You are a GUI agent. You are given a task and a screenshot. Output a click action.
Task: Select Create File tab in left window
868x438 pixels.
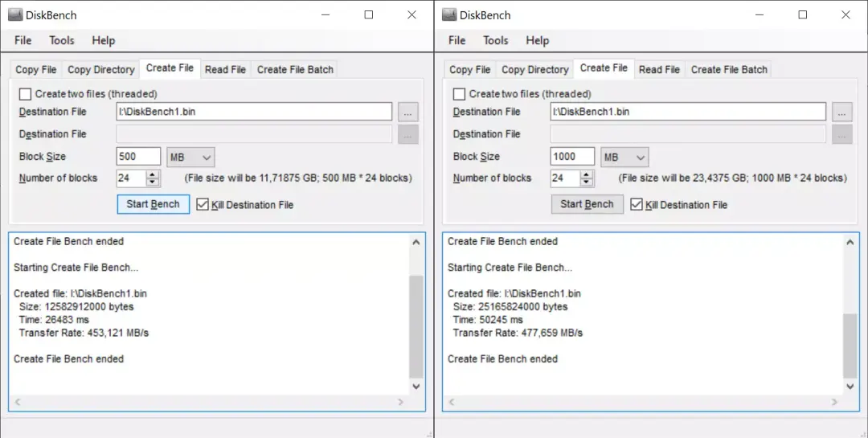pyautogui.click(x=170, y=68)
